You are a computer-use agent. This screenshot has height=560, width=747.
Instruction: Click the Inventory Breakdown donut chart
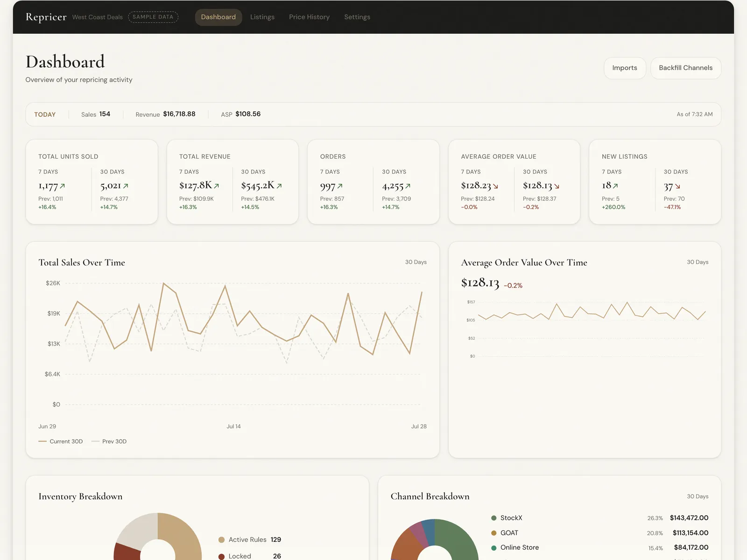[158, 537]
